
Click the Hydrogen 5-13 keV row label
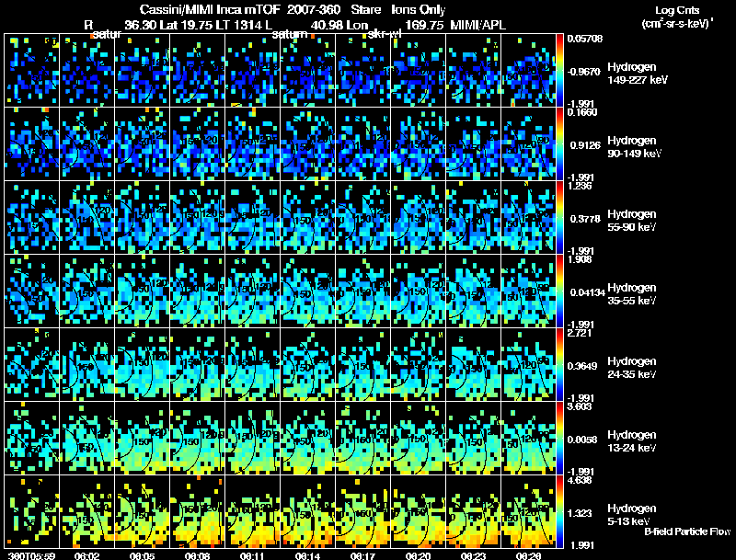click(631, 515)
